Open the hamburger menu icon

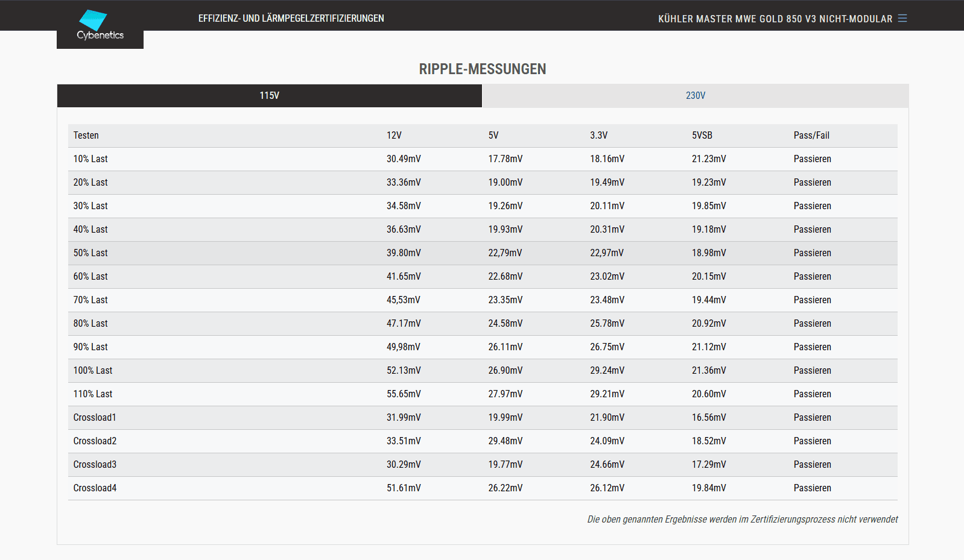[x=902, y=19]
